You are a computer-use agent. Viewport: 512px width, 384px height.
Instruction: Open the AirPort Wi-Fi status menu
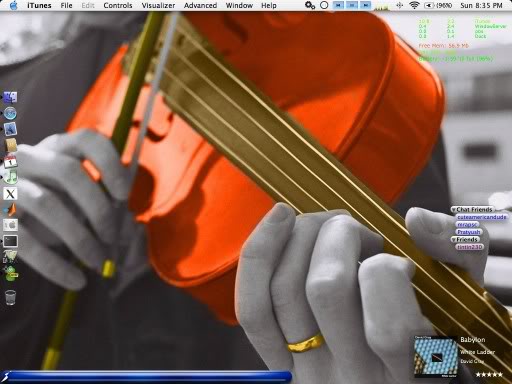pos(414,5)
